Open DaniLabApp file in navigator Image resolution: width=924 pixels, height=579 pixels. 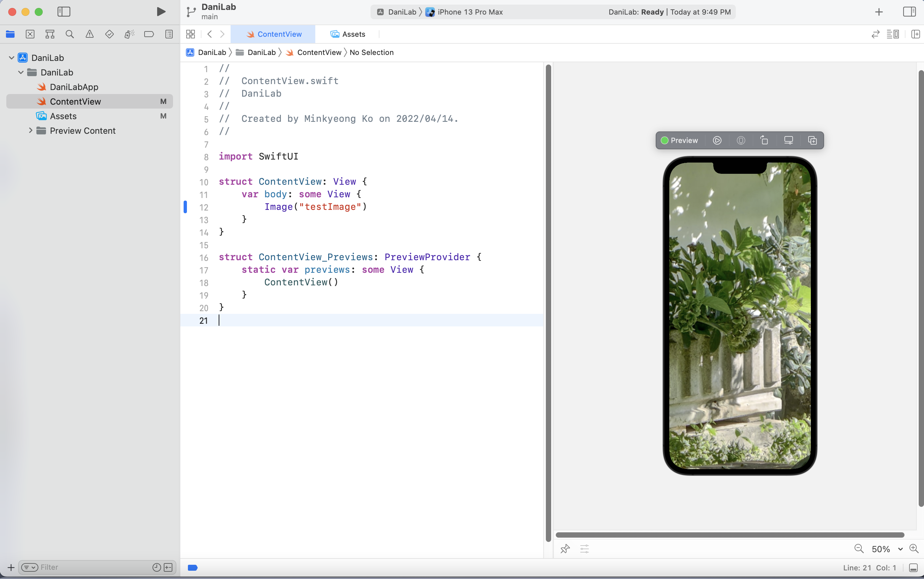[74, 87]
